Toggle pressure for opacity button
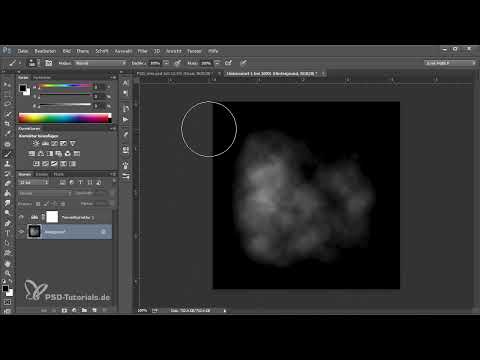Viewport: 480px width, 360px height. coord(177,63)
